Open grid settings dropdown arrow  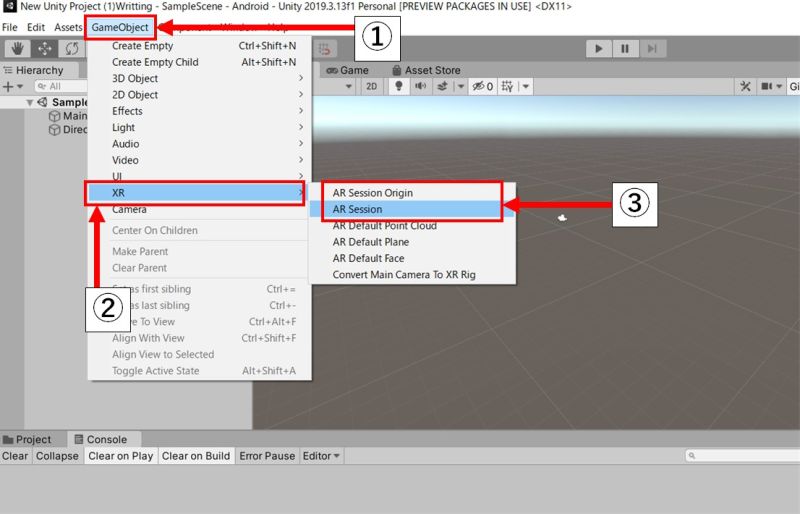click(x=526, y=86)
